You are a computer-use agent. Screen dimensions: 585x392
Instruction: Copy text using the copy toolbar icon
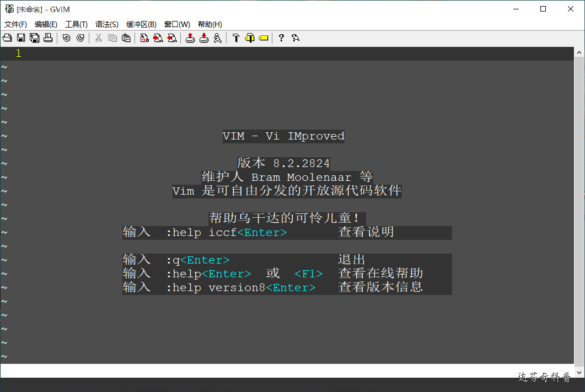coord(112,37)
